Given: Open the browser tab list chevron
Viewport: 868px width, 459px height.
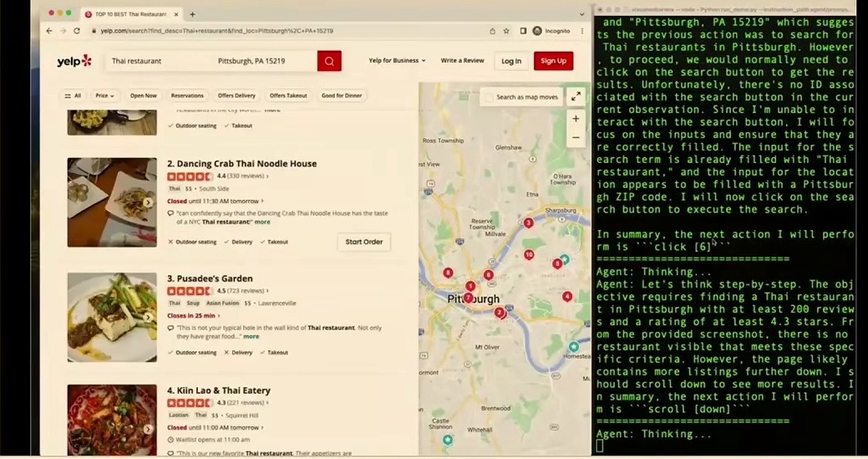Looking at the screenshot, I should tap(581, 14).
